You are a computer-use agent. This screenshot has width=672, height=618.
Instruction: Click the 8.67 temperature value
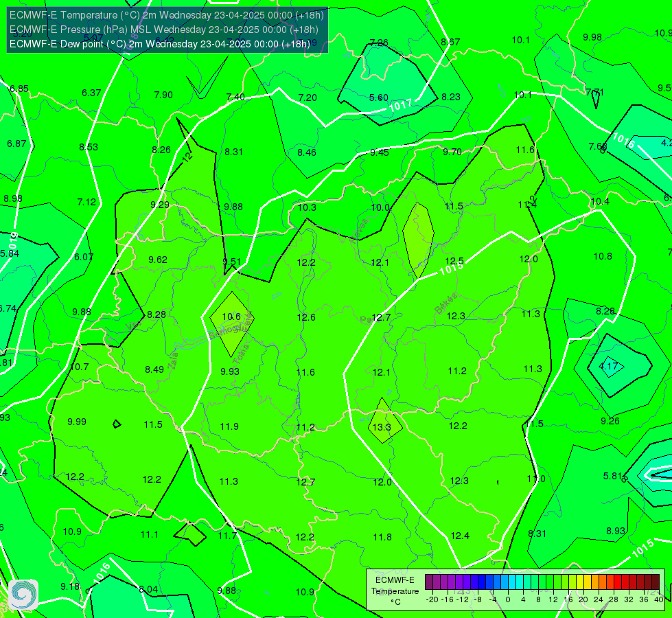(450, 42)
